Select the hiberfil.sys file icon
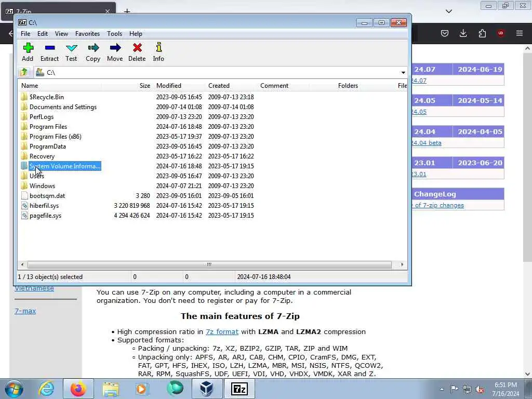This screenshot has width=532, height=399. click(x=24, y=206)
